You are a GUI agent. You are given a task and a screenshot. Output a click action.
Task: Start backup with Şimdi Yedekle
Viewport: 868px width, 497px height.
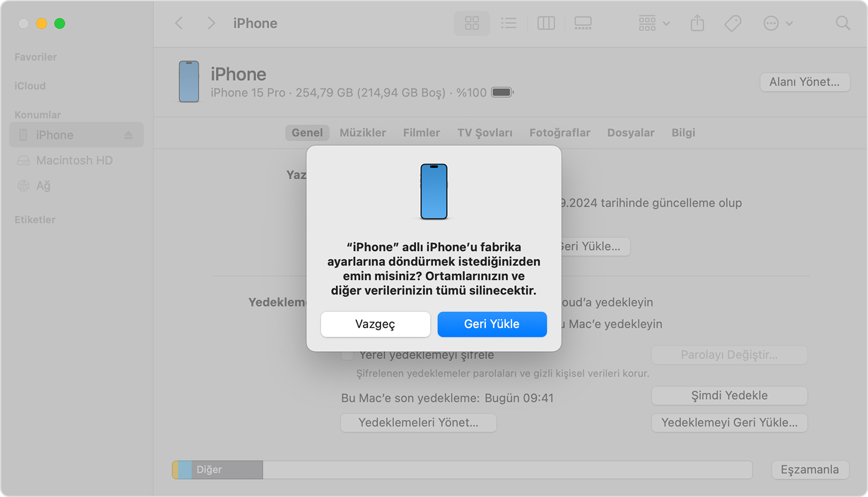point(729,396)
